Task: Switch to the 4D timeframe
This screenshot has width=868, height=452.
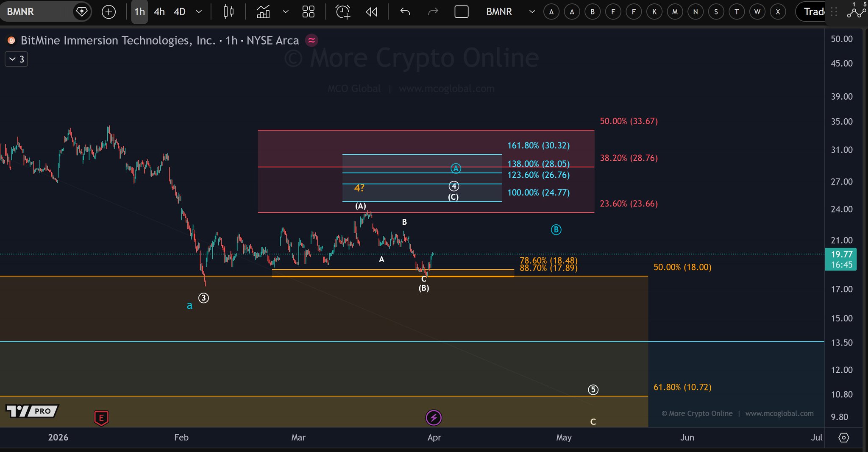Action: click(180, 12)
